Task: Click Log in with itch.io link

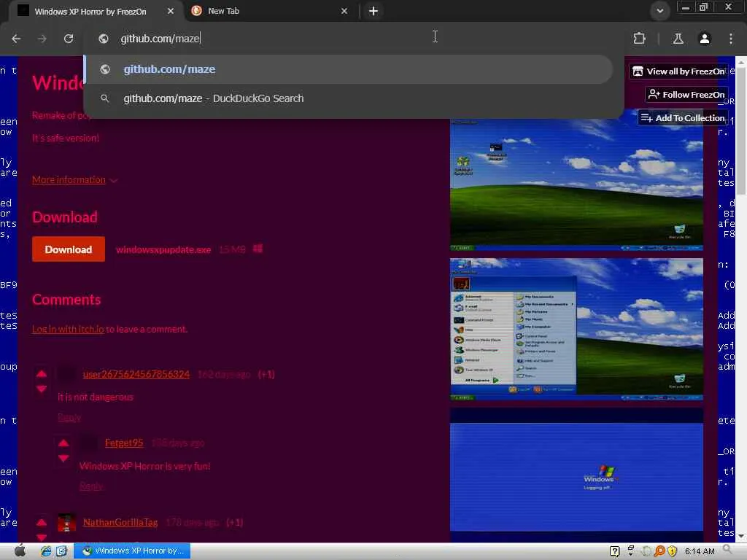Action: point(68,329)
